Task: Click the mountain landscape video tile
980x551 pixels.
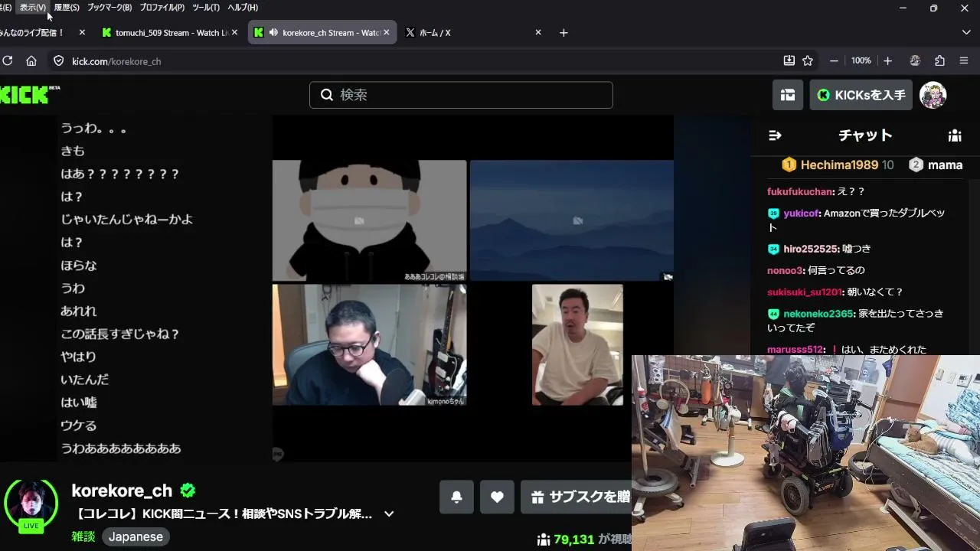Action: point(572,220)
